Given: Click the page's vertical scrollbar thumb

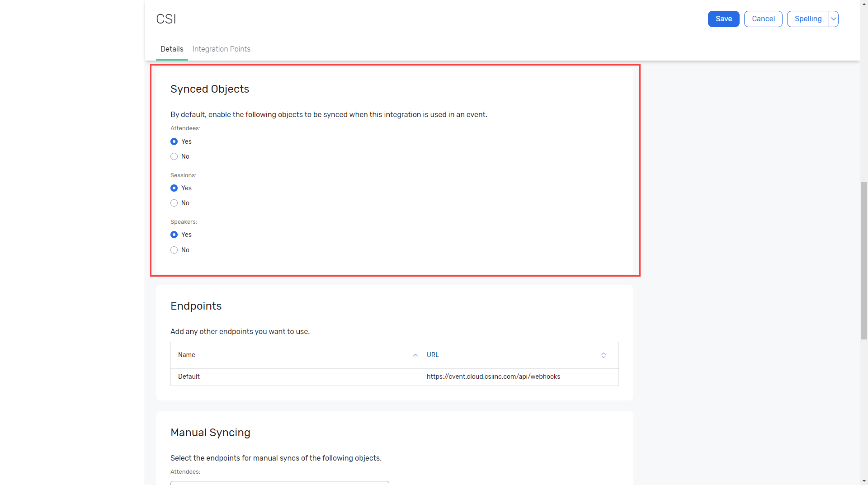Looking at the screenshot, I should click(x=864, y=260).
